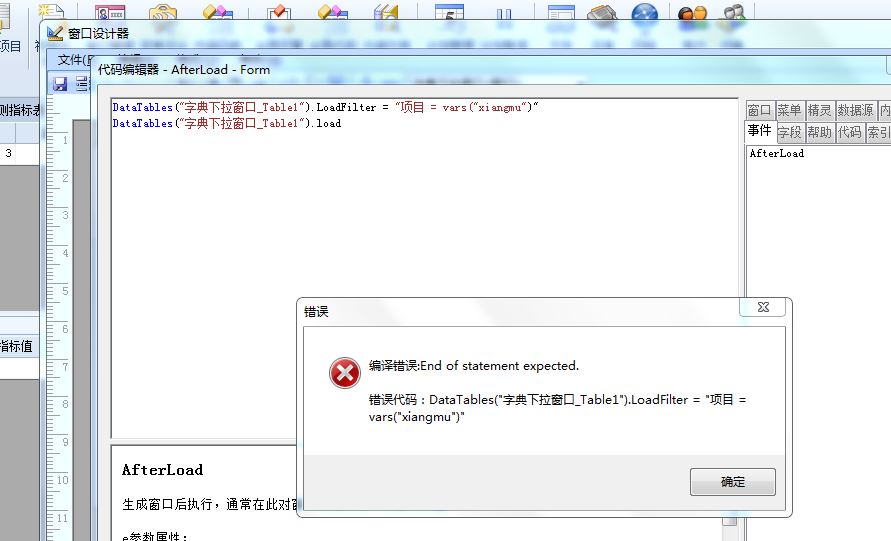
Task: Switch to the 字段 tab
Action: point(789,132)
